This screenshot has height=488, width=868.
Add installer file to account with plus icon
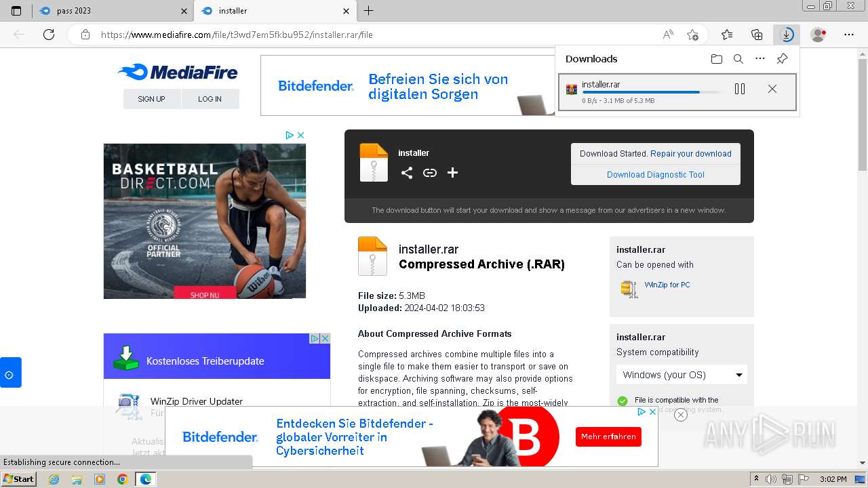pos(452,173)
